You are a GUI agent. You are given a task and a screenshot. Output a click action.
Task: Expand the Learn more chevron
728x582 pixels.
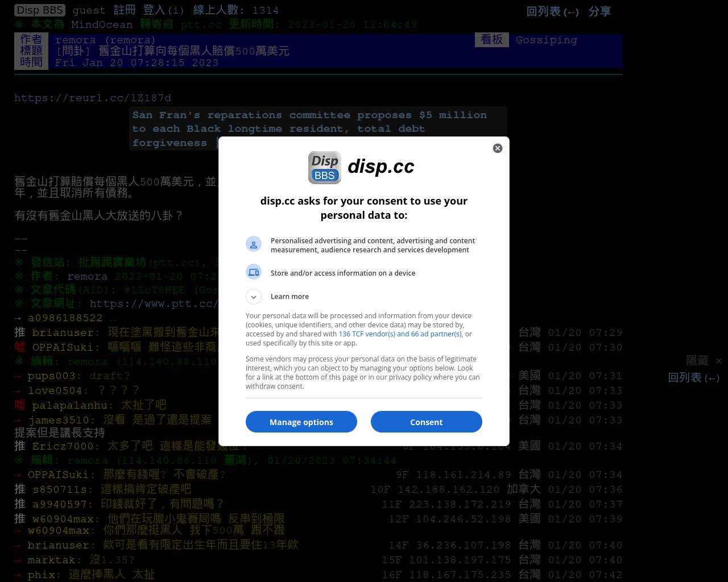click(x=254, y=297)
